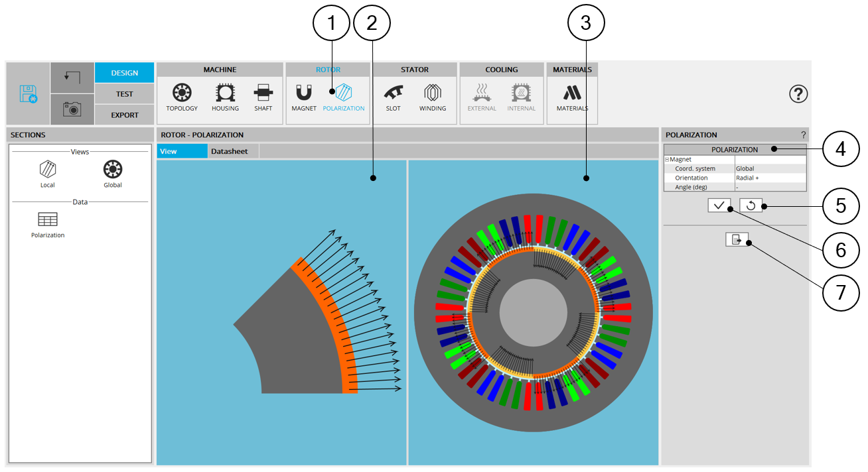Screen dimensions: 868x472
Task: Click the Angle (deg) value field
Action: point(770,188)
